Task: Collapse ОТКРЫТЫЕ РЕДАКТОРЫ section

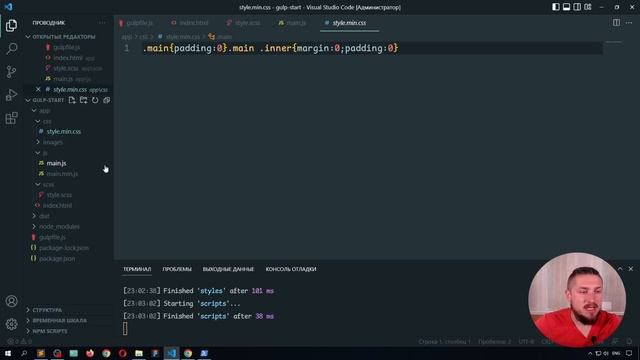Action: [64, 37]
